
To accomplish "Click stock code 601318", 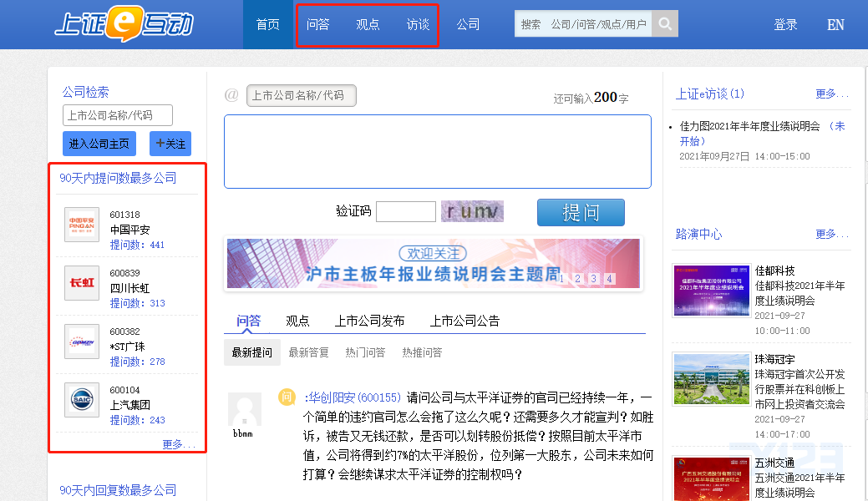I will click(125, 215).
